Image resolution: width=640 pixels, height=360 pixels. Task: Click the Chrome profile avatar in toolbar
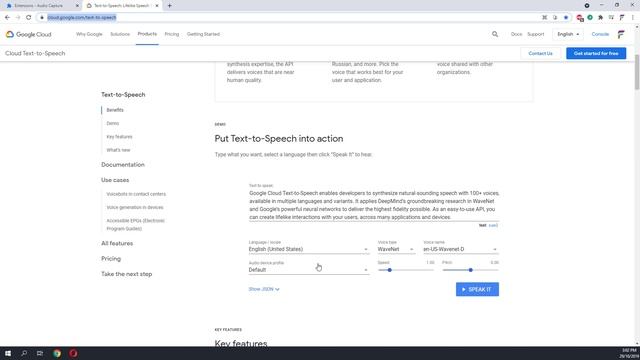coord(622,18)
